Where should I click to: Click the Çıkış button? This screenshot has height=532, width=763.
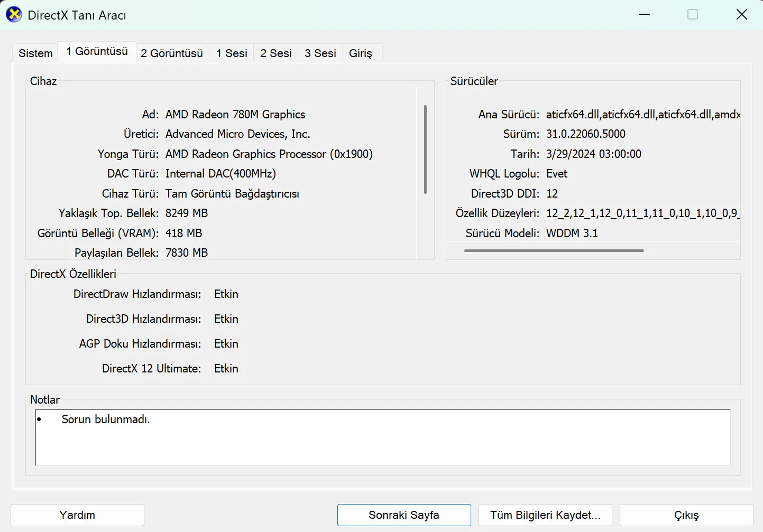coord(686,515)
